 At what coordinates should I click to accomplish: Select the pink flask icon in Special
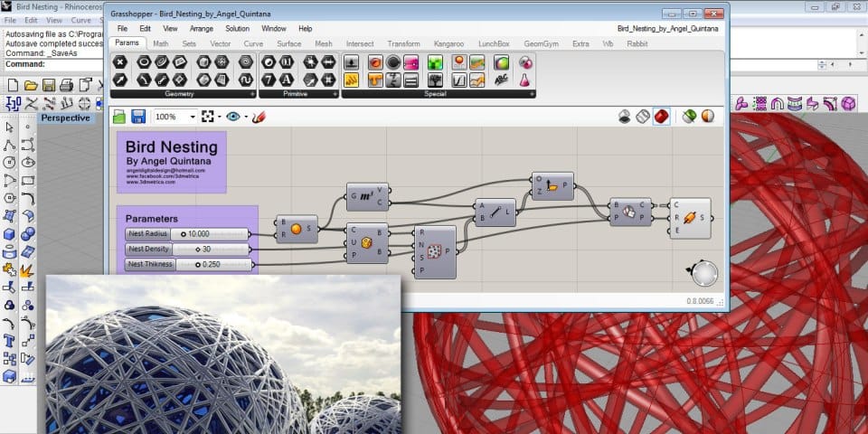[x=524, y=80]
